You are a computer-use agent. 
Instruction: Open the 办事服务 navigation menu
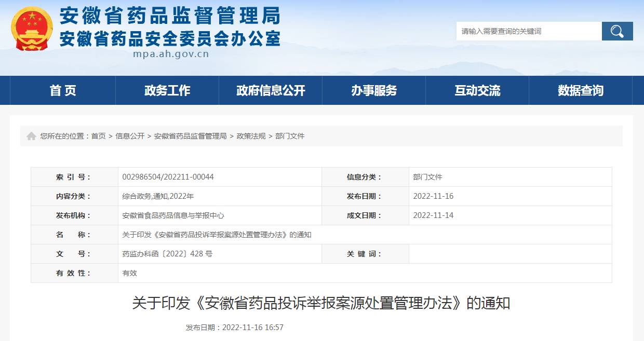374,90
